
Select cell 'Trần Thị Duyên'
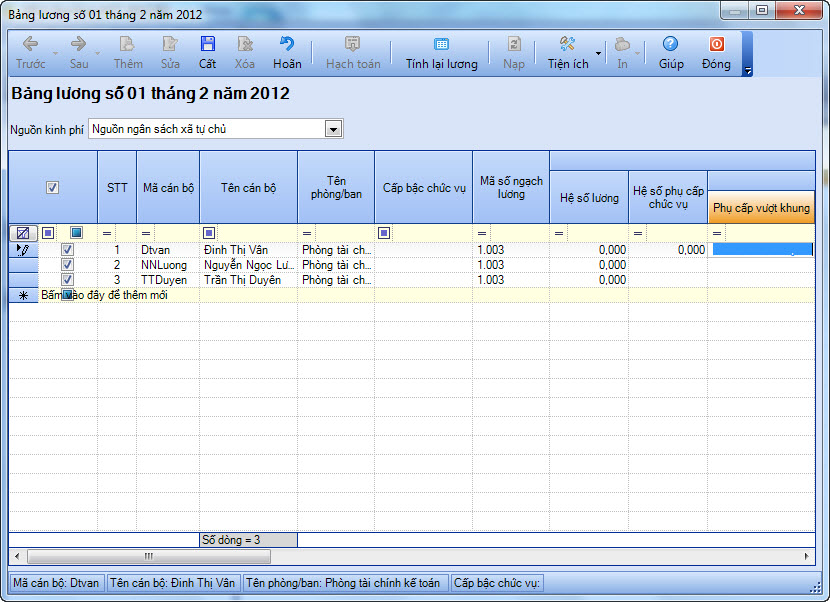[x=248, y=280]
